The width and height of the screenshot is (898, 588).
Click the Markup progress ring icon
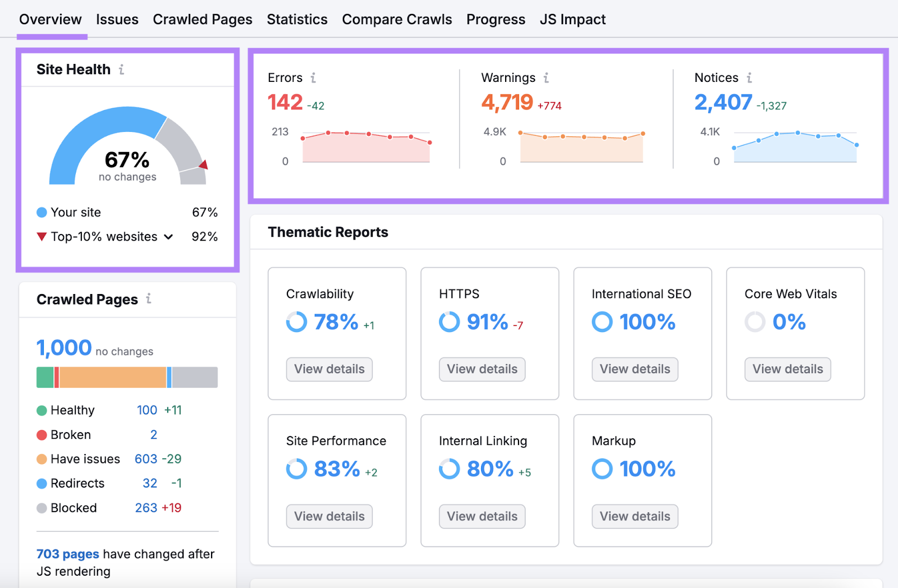[x=602, y=469]
